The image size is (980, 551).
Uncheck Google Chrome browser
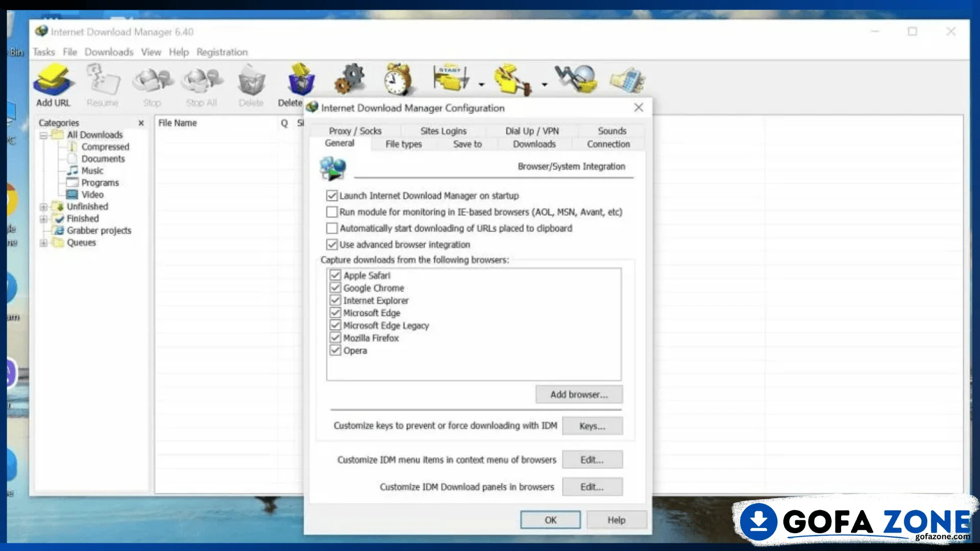(x=335, y=288)
